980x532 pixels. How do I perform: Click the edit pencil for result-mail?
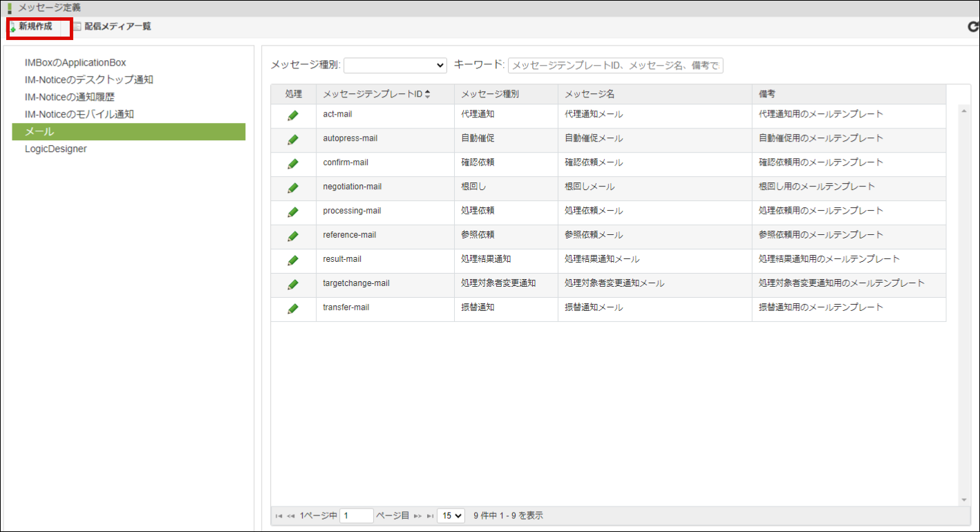click(293, 260)
